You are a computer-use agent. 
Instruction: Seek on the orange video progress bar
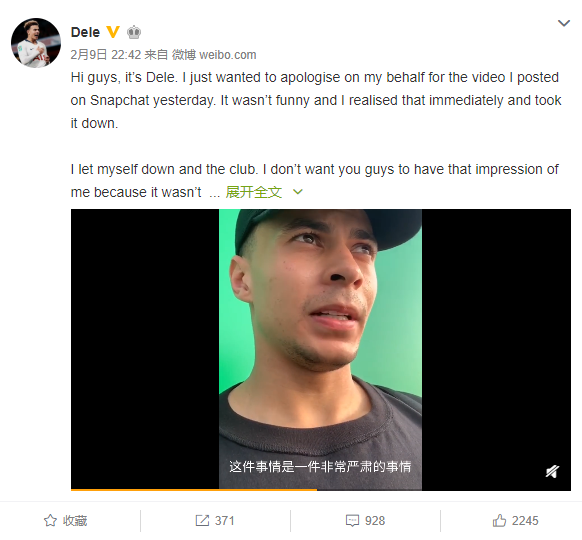[x=321, y=490]
